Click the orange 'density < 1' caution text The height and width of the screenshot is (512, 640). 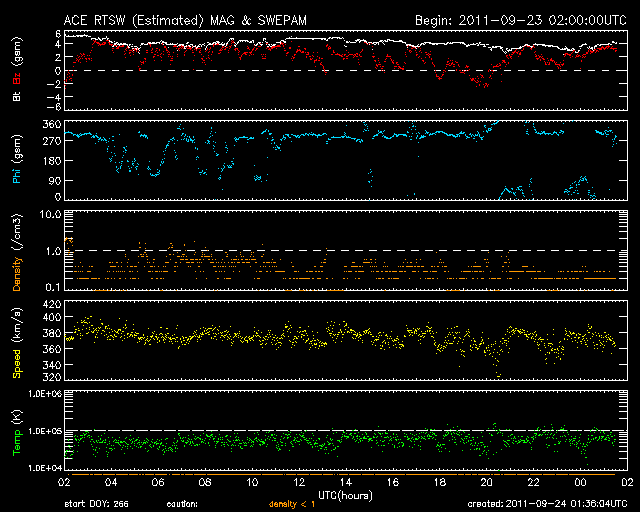[x=292, y=505]
